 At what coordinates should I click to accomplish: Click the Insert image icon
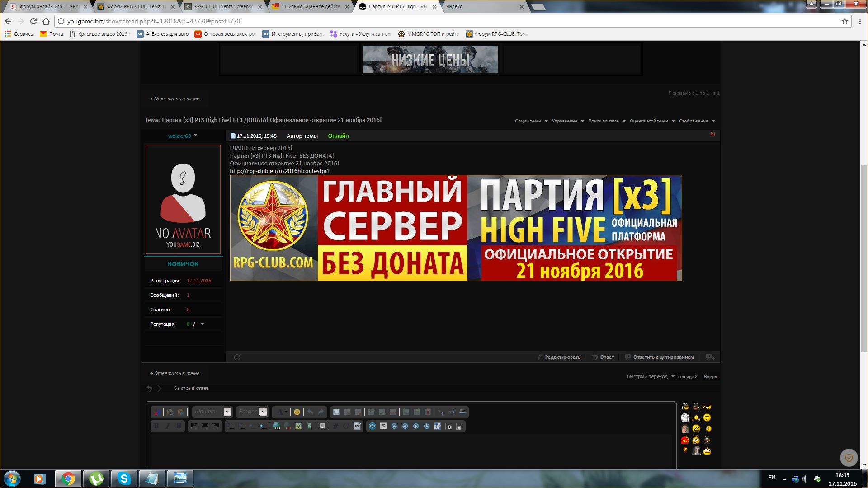(x=298, y=426)
